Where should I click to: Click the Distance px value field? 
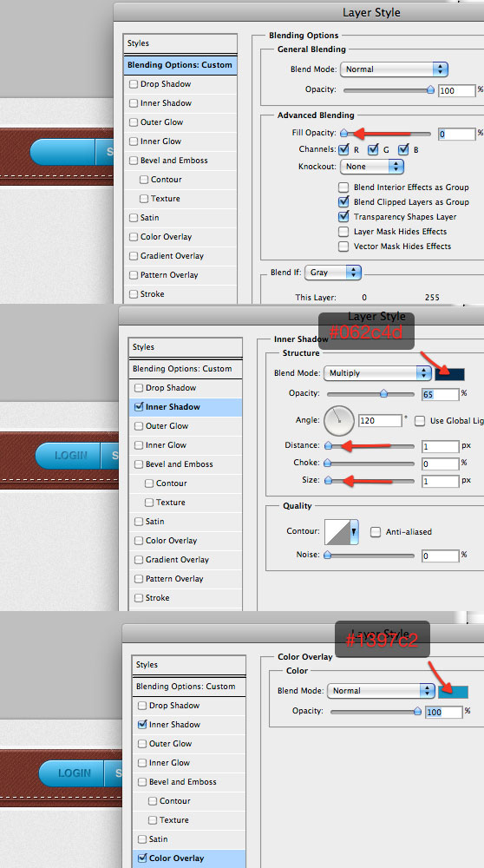pos(441,446)
